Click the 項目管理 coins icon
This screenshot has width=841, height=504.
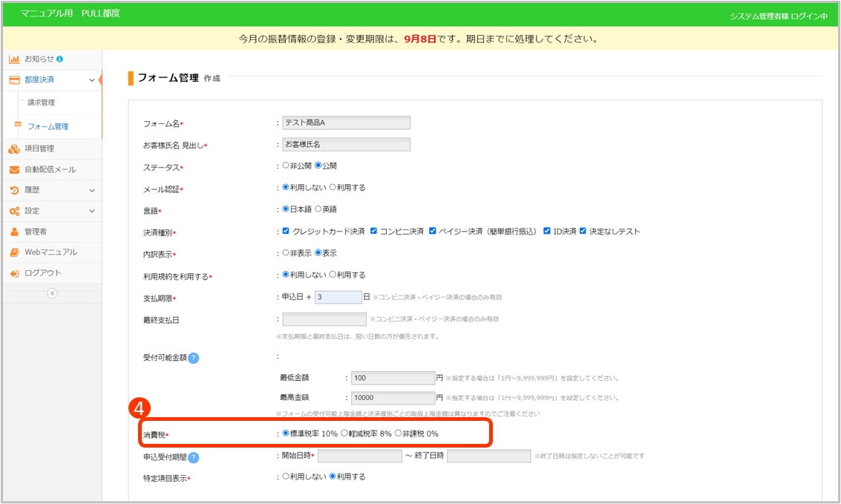coord(14,148)
